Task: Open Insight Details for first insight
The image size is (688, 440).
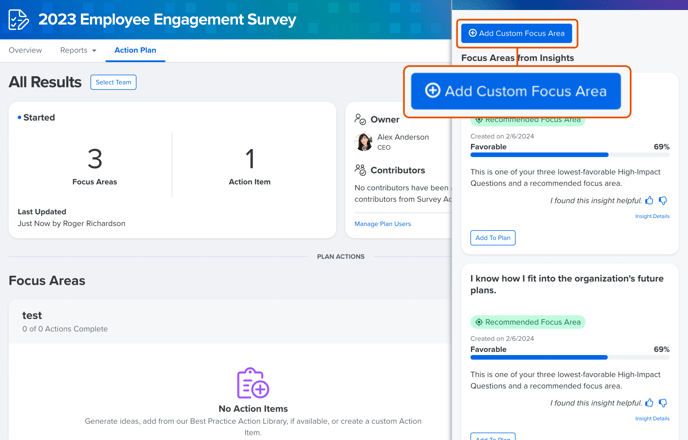Action: click(652, 216)
